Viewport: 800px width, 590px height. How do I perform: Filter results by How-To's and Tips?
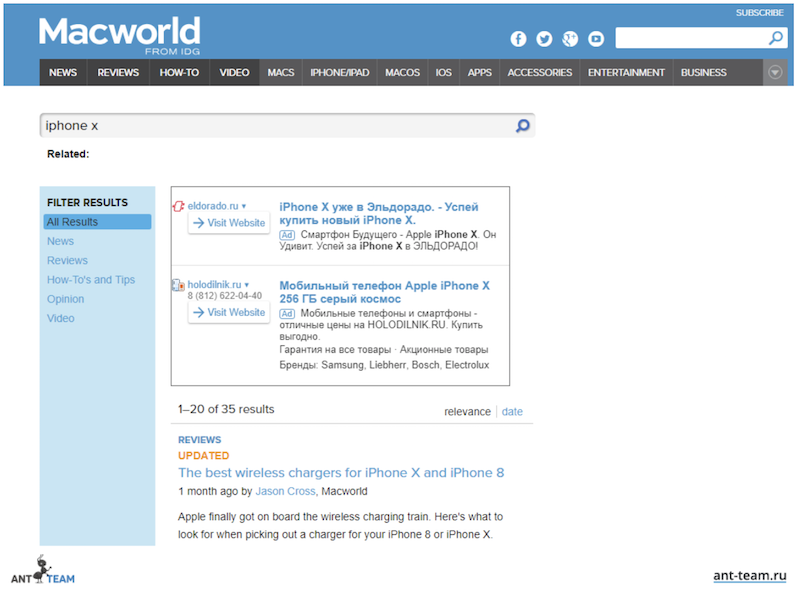click(x=91, y=280)
